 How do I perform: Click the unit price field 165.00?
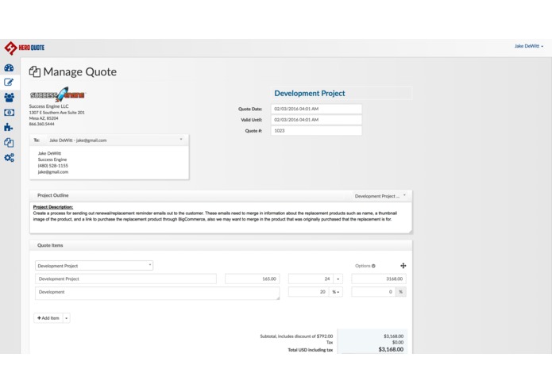[x=253, y=279]
